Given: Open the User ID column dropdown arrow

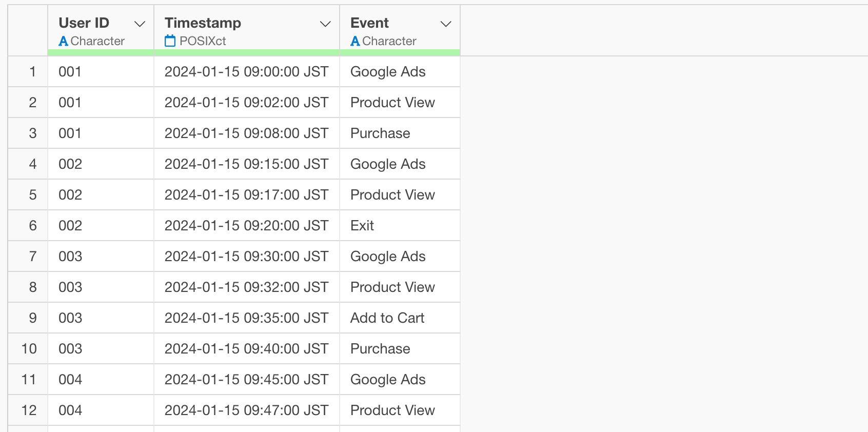Looking at the screenshot, I should (x=140, y=24).
